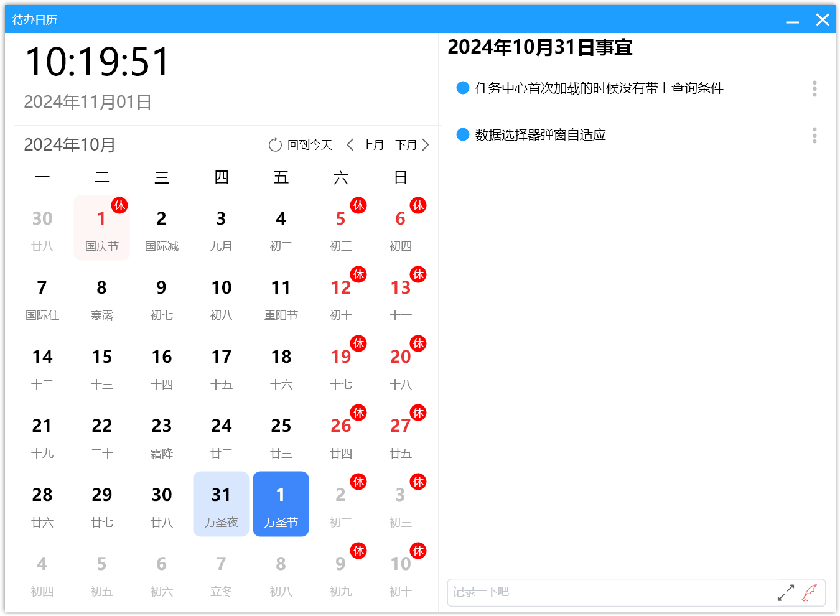840x616 pixels.
Task: Select October 25 廿三 date
Action: 281,435
